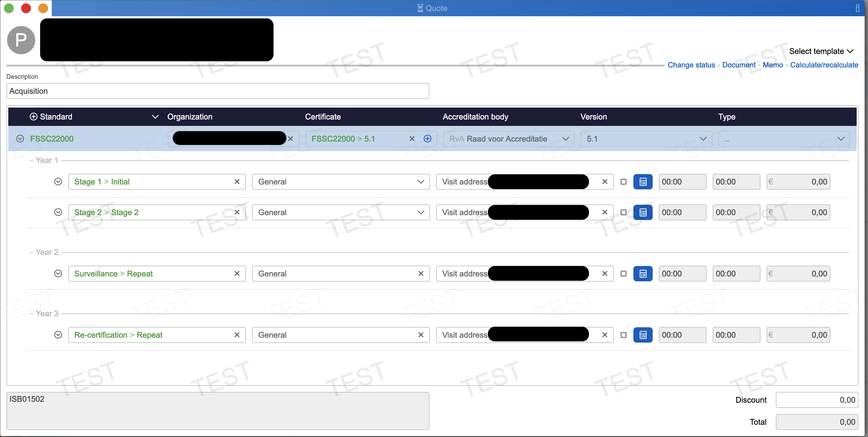868x437 pixels.
Task: Clear the FSSC22000 > 5.1 certificate field
Action: [412, 139]
